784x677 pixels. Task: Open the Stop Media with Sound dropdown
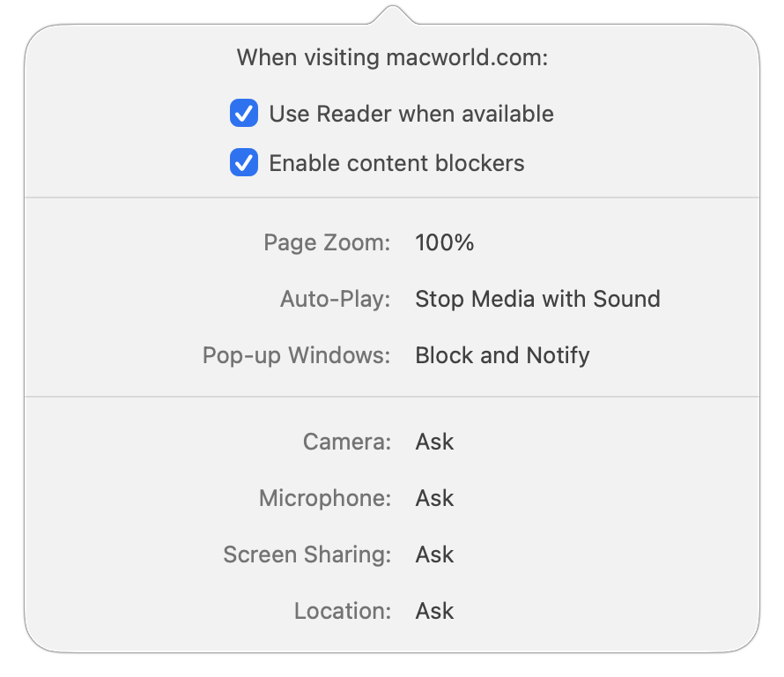point(538,299)
